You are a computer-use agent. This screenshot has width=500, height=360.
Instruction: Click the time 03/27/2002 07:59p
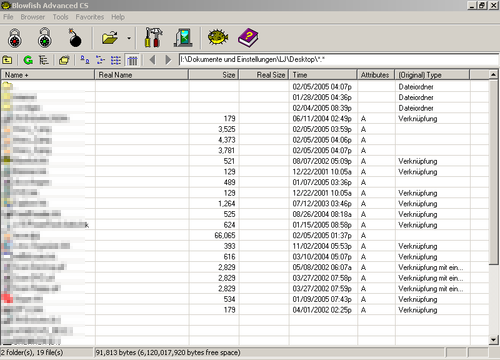point(322,289)
